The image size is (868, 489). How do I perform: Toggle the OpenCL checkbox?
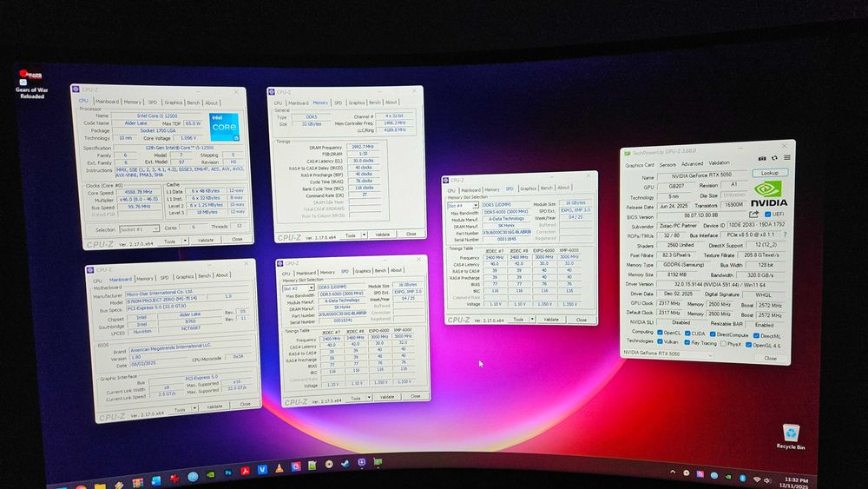click(x=660, y=333)
